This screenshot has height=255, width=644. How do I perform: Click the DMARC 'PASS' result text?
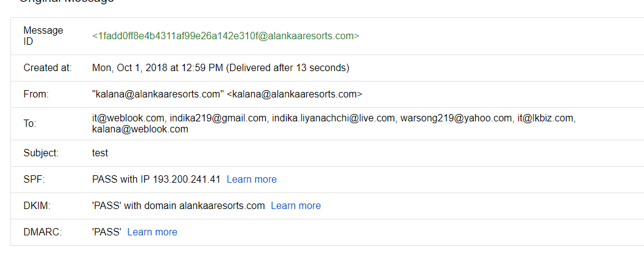[106, 232]
